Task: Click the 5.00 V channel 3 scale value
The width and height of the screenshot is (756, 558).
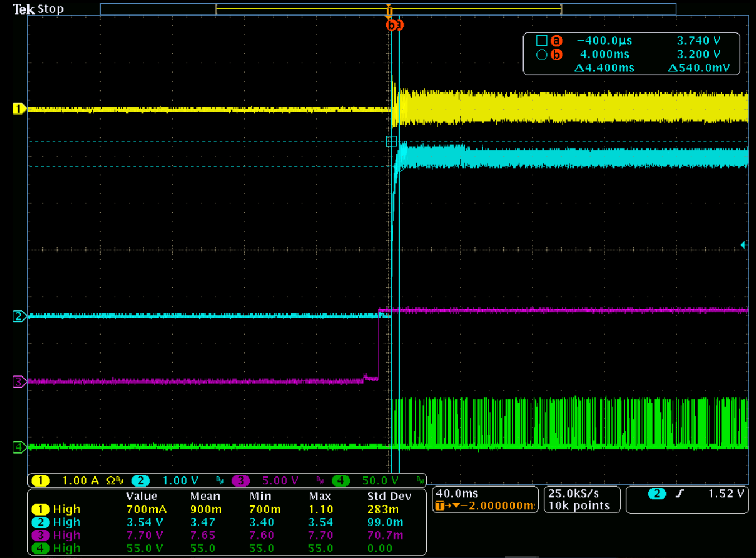Action: [x=280, y=480]
